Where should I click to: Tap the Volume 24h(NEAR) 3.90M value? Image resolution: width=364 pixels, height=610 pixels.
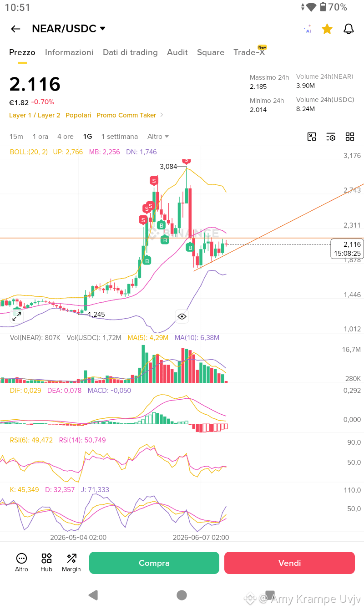[305, 86]
